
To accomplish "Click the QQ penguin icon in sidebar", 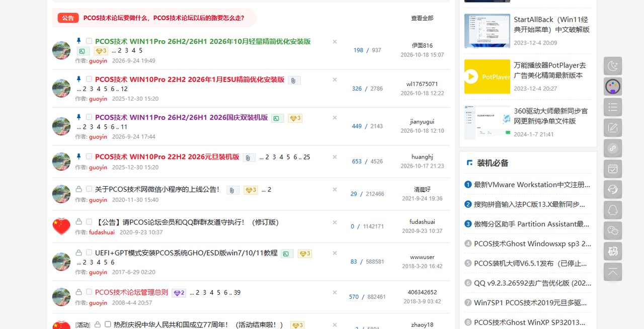I will click(x=613, y=210).
